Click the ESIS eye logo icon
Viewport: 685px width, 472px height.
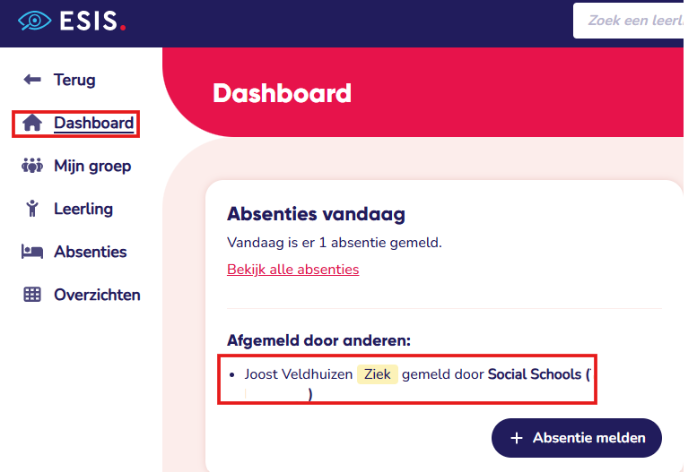click(34, 22)
